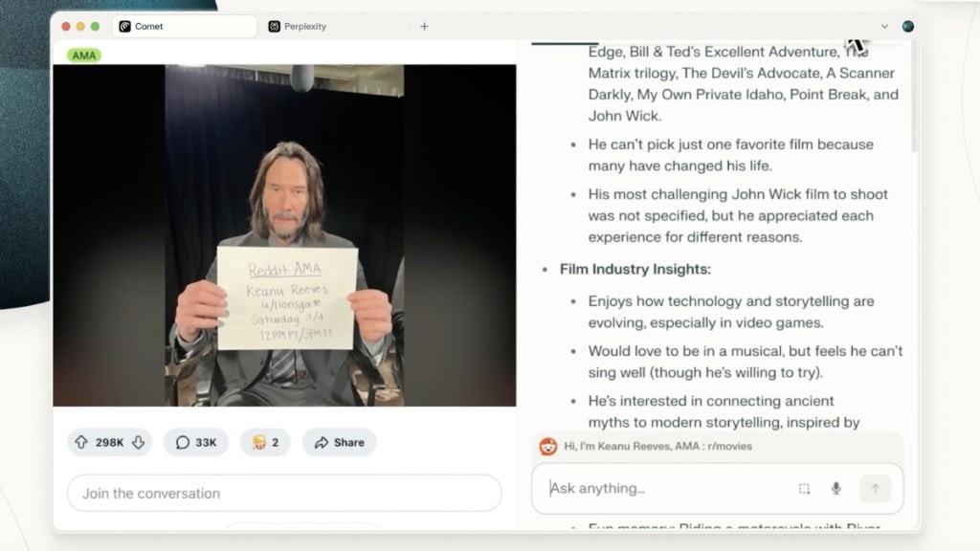The height and width of the screenshot is (551, 980).
Task: Click the award icon with count 2
Action: (265, 443)
